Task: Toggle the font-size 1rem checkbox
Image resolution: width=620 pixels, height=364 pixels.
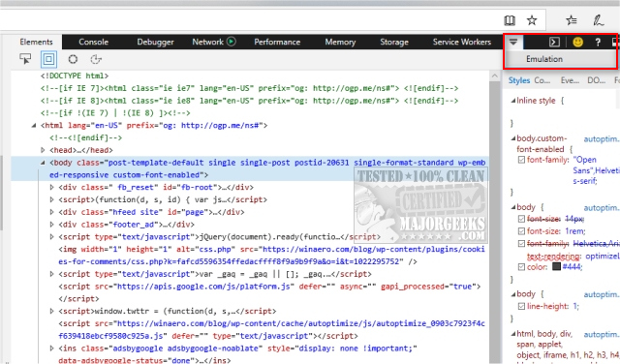Action: [x=521, y=230]
